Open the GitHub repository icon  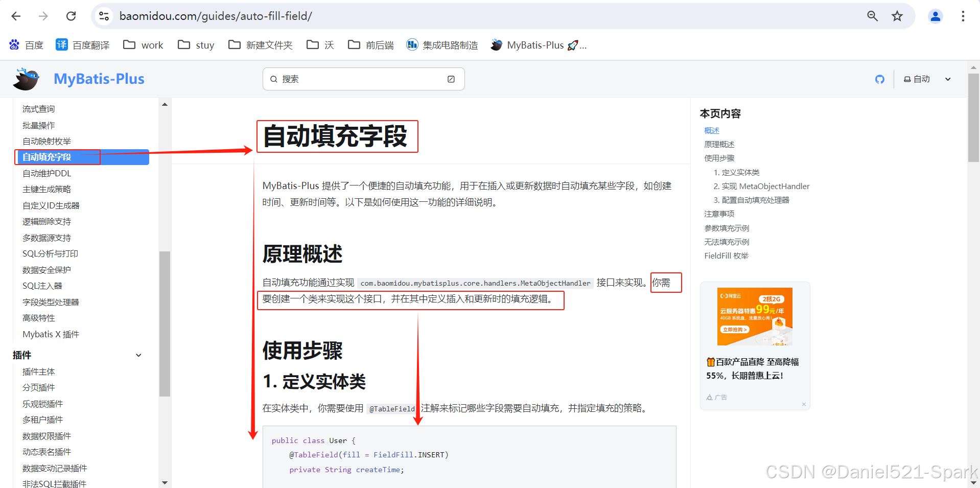pyautogui.click(x=880, y=79)
